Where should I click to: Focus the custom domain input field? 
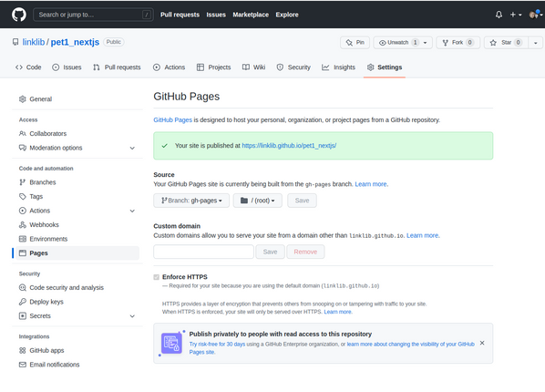tap(203, 252)
